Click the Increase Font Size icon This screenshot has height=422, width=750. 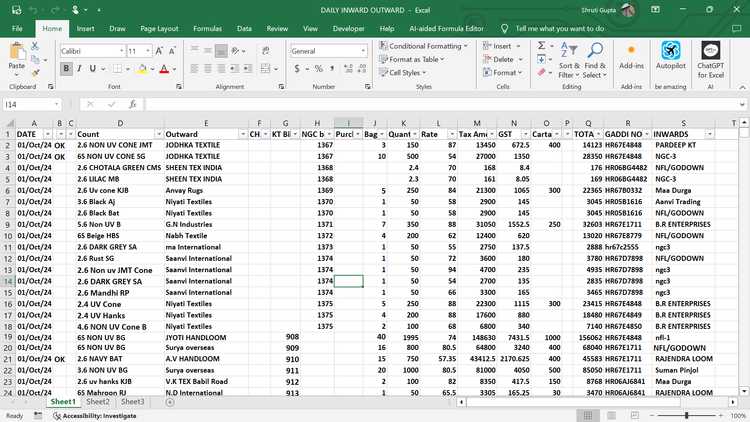tap(160, 50)
